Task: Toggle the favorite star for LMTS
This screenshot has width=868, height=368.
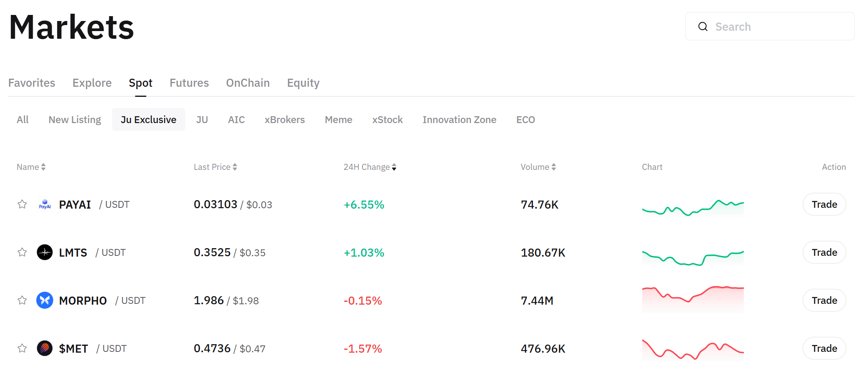Action: click(x=22, y=253)
